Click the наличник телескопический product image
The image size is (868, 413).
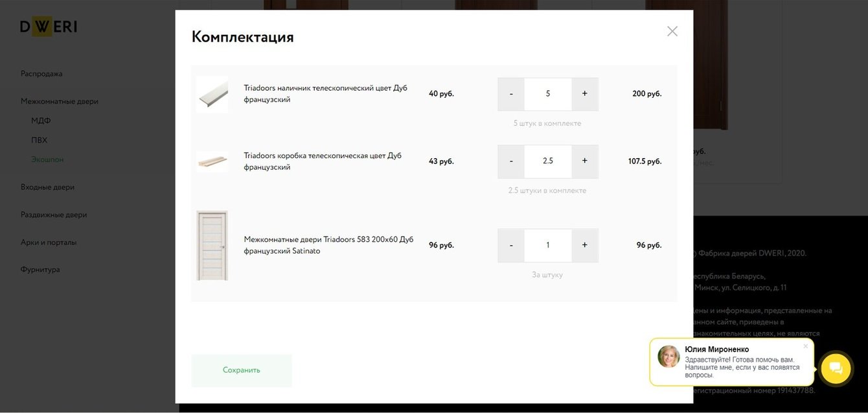pos(212,95)
